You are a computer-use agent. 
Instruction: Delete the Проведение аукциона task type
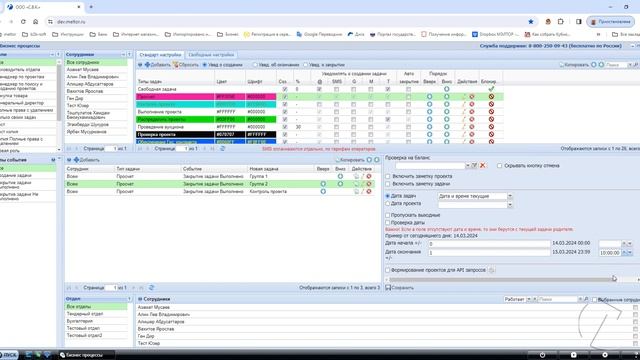pyautogui.click(x=472, y=127)
